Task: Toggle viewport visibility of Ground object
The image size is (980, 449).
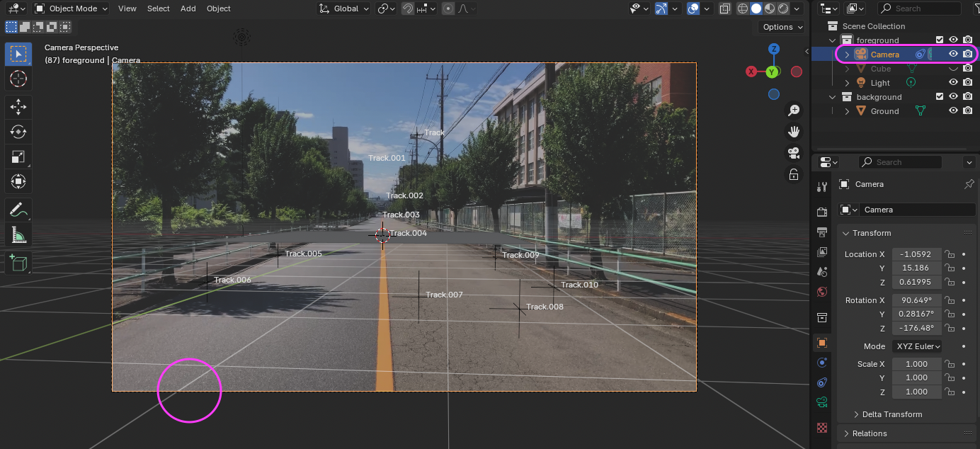Action: click(x=953, y=111)
